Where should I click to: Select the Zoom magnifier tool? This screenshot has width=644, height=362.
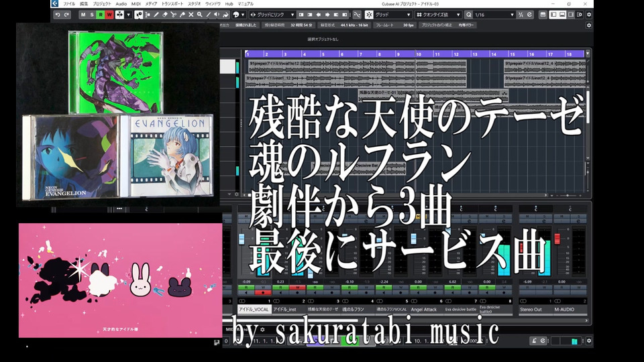[199, 15]
